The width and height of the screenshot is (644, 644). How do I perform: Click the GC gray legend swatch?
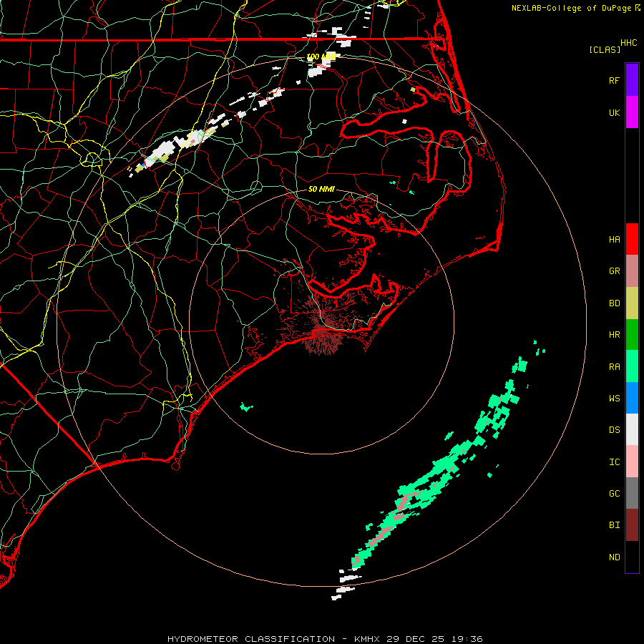(632, 493)
